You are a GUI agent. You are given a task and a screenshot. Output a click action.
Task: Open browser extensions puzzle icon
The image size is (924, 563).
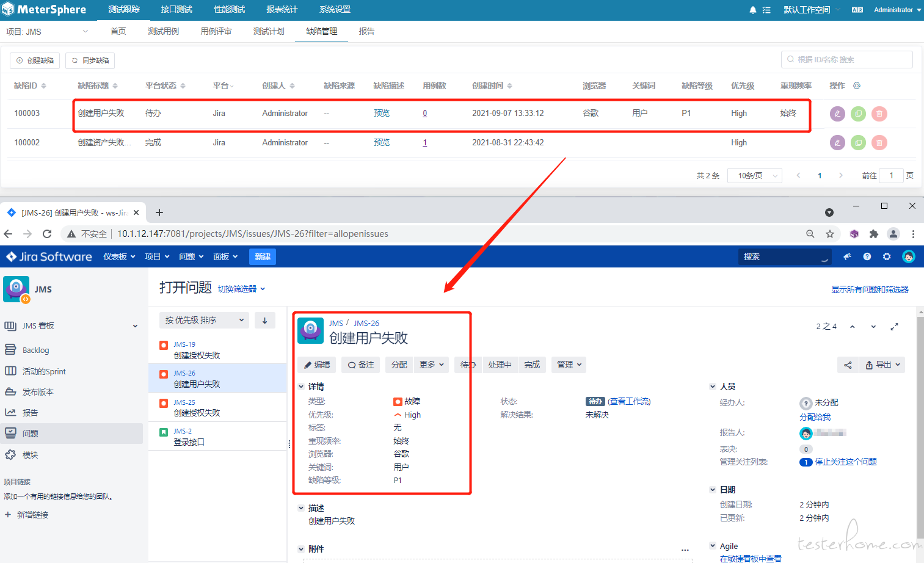[874, 234]
